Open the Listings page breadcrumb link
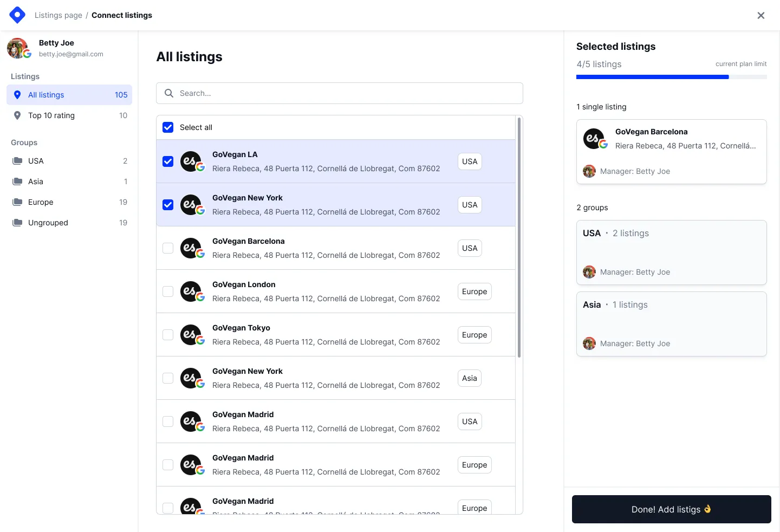 pyautogui.click(x=58, y=15)
